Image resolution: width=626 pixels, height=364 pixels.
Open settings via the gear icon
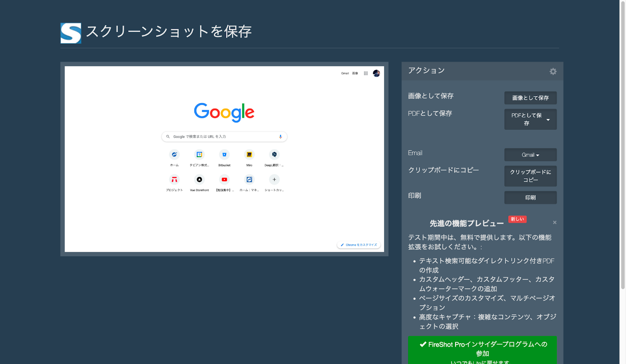pos(553,71)
